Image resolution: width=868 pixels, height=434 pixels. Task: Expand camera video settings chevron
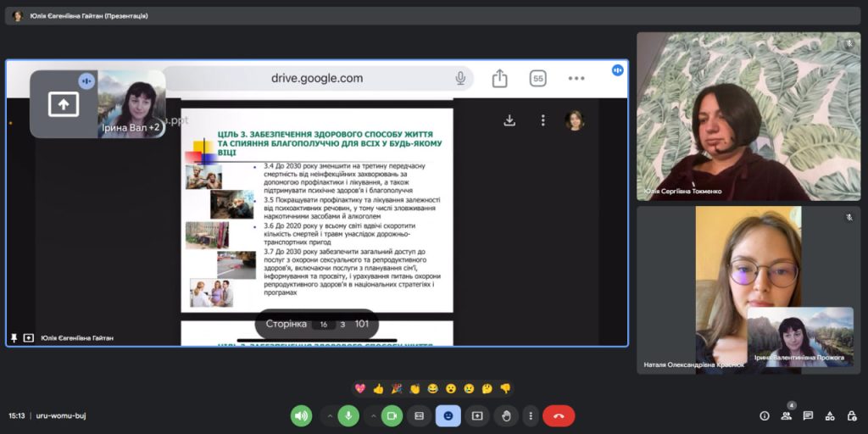372,415
